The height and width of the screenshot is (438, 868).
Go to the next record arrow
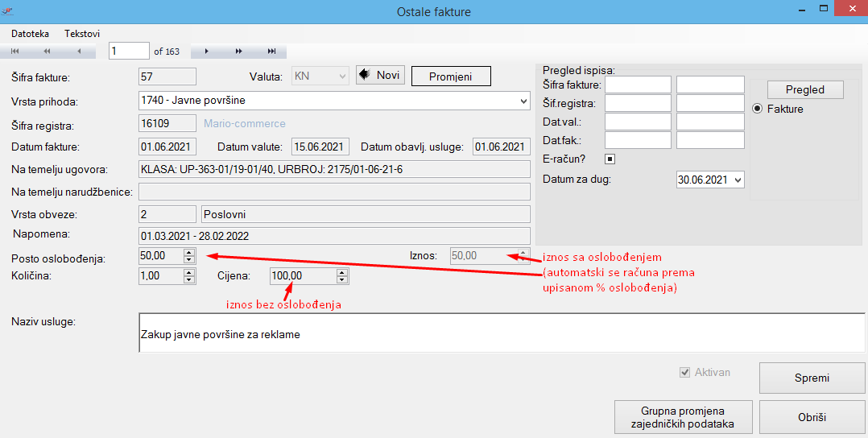(x=207, y=52)
